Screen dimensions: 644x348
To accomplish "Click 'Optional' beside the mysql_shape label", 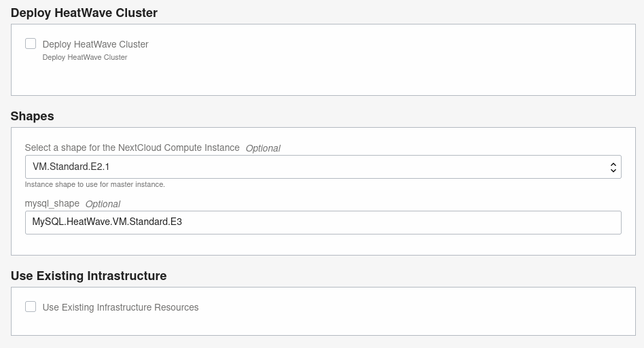I will 103,204.
